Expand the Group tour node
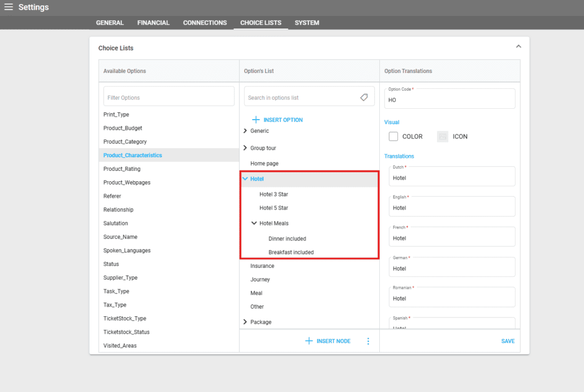The height and width of the screenshot is (392, 584). click(x=245, y=148)
